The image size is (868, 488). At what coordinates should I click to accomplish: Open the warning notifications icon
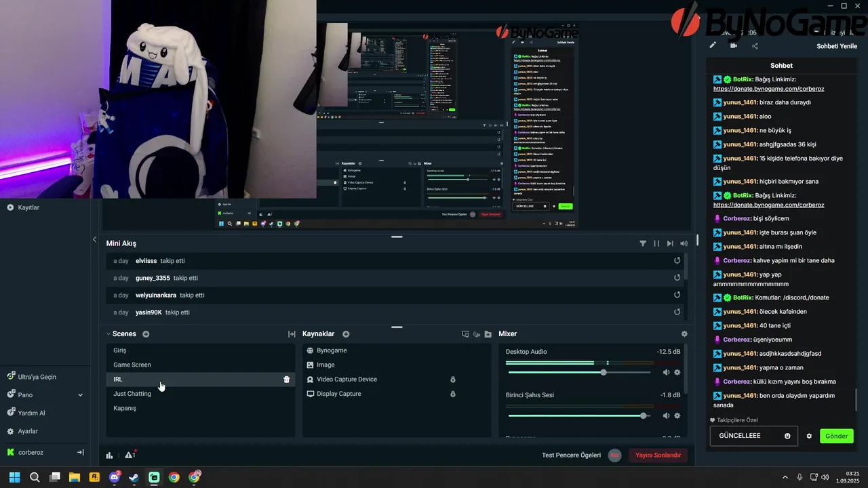point(130,455)
